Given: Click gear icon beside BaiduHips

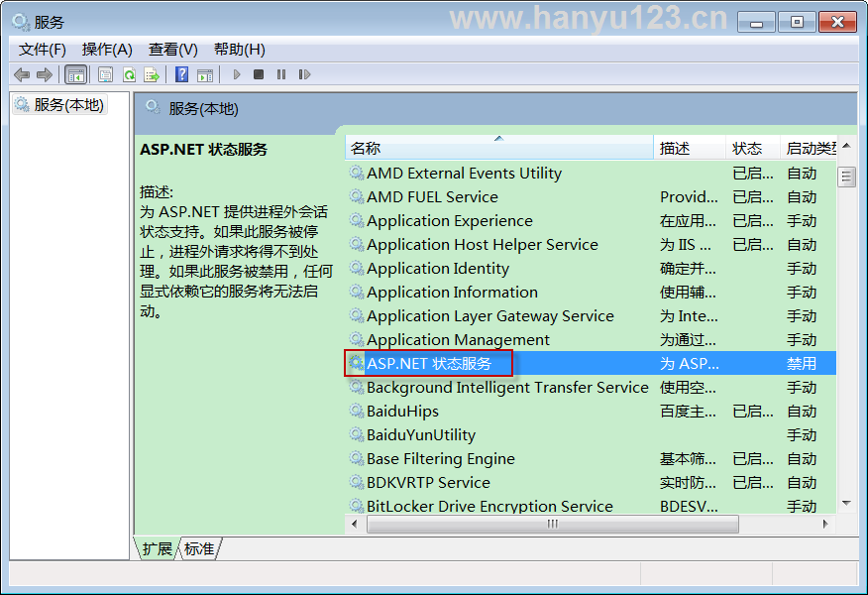Looking at the screenshot, I should point(357,412).
